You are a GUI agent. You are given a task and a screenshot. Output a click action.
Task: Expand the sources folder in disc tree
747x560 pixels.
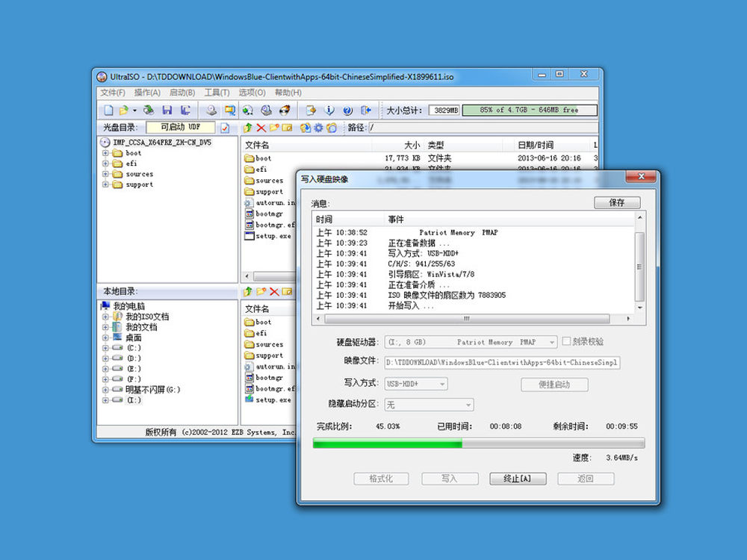(x=105, y=174)
